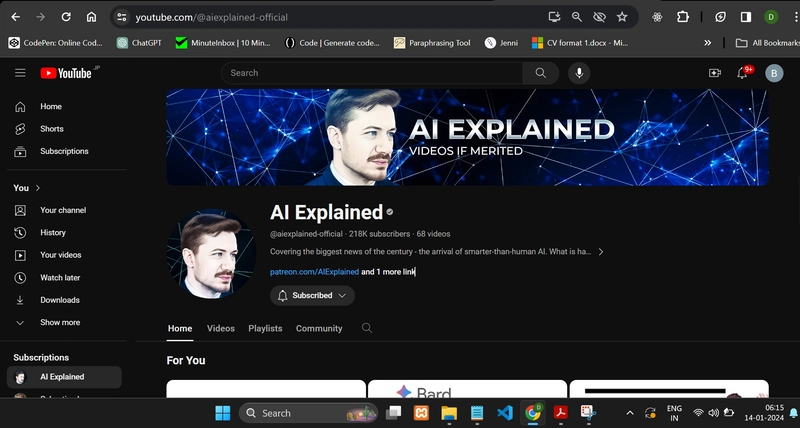Select AI Explained under Subscriptions
The height and width of the screenshot is (428, 800).
pos(64,377)
